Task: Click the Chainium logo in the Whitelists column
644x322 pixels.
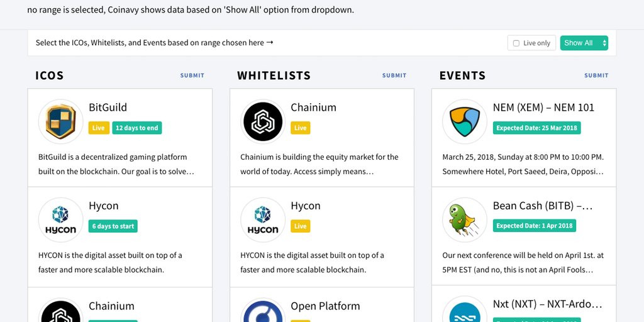Action: [x=263, y=121]
